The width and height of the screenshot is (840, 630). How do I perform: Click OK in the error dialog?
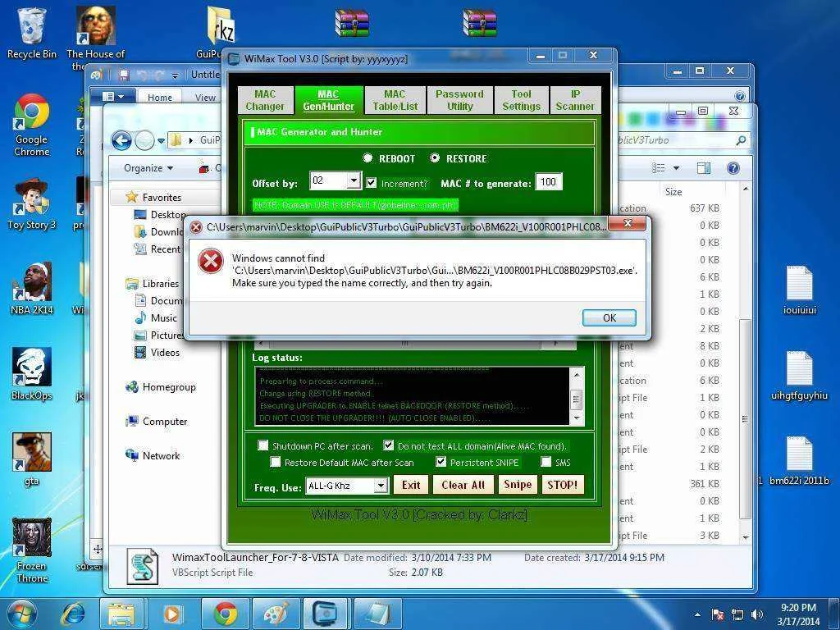(x=609, y=317)
